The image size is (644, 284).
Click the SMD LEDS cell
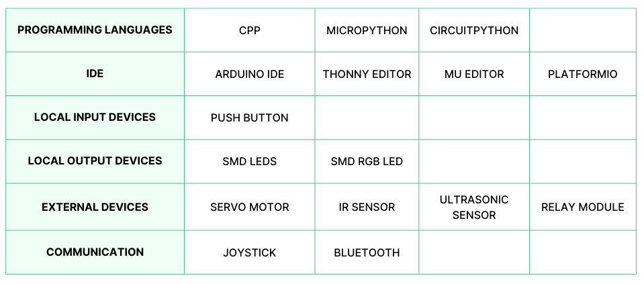(249, 162)
